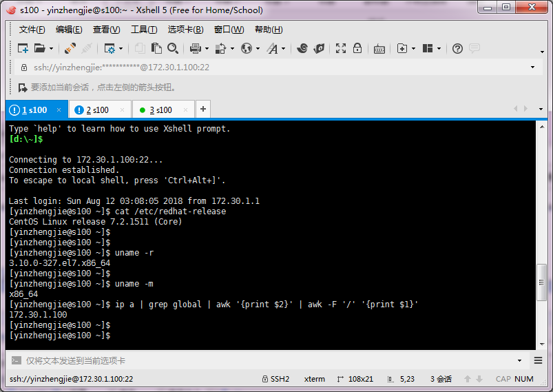Click the new tab plus-page icon
The height and width of the screenshot is (392, 553).
coord(402,48)
